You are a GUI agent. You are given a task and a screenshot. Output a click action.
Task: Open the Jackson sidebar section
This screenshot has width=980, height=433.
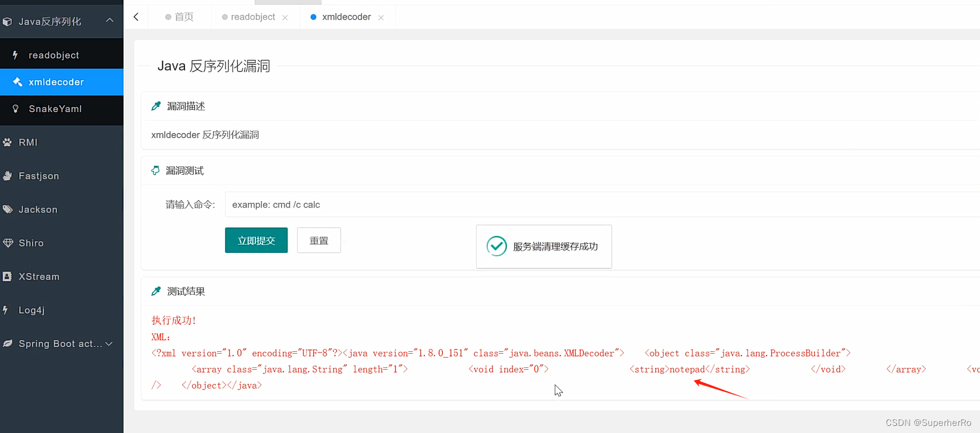[61, 209]
